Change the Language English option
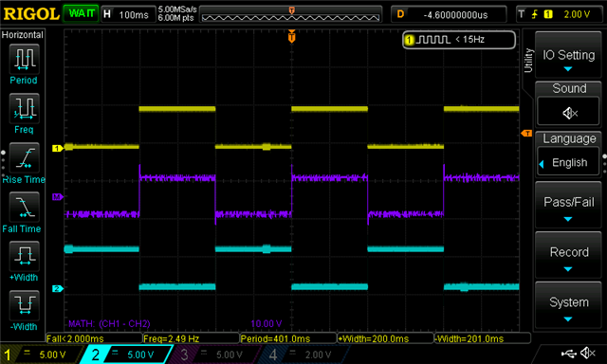607x364 pixels. (x=568, y=162)
